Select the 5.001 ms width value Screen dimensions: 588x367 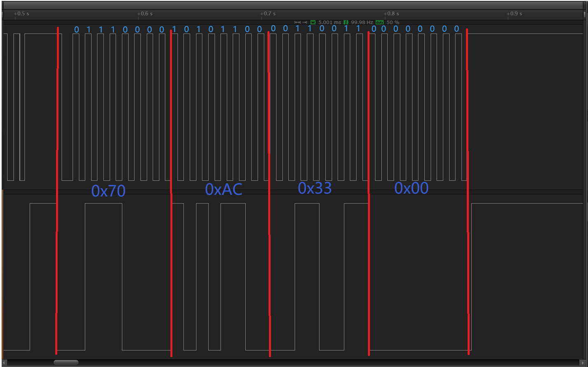[330, 22]
